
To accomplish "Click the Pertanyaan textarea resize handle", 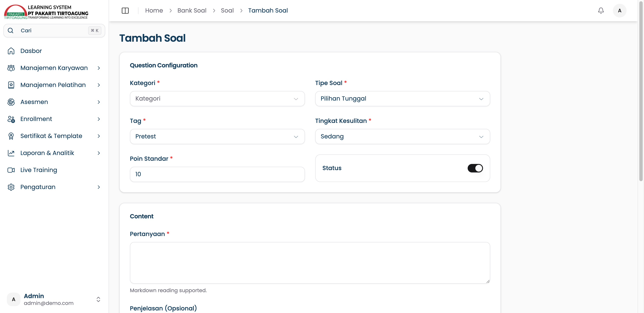I will pyautogui.click(x=488, y=281).
